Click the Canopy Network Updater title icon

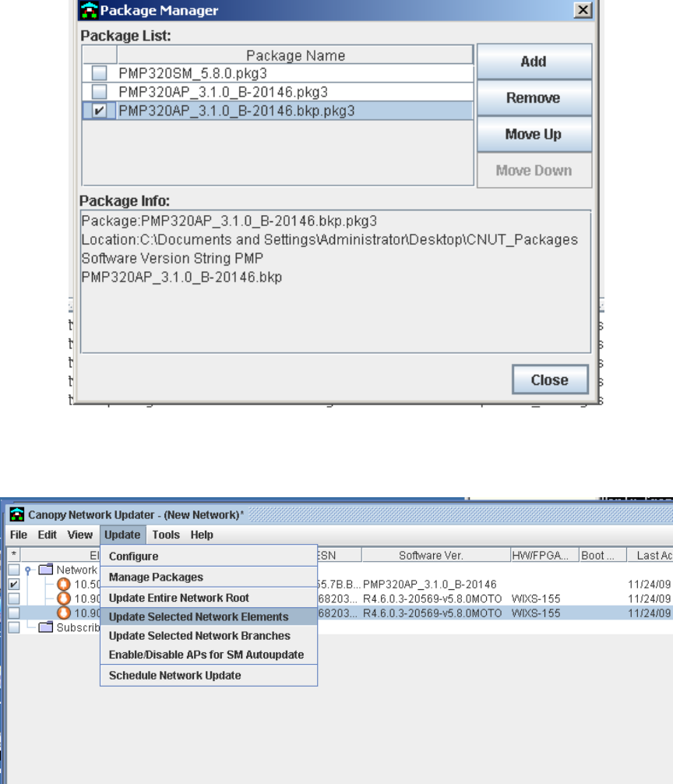point(17,514)
